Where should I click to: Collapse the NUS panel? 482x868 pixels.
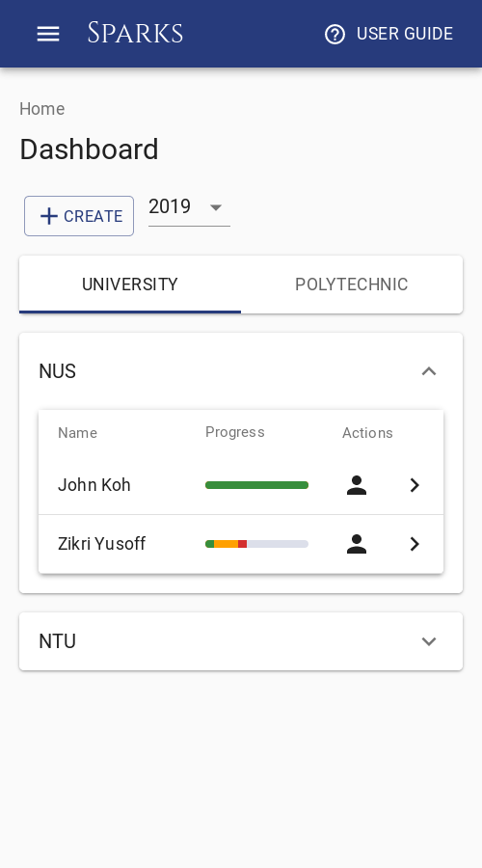point(429,371)
